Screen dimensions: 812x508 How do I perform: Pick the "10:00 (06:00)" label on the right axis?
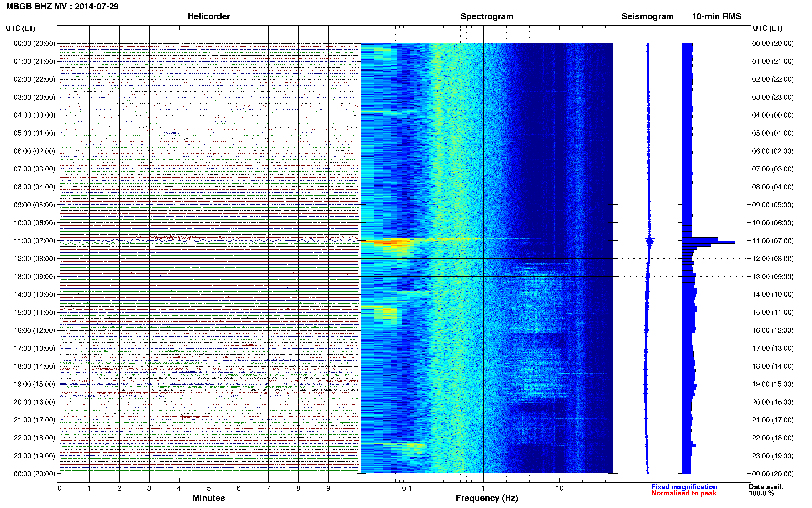tap(773, 223)
